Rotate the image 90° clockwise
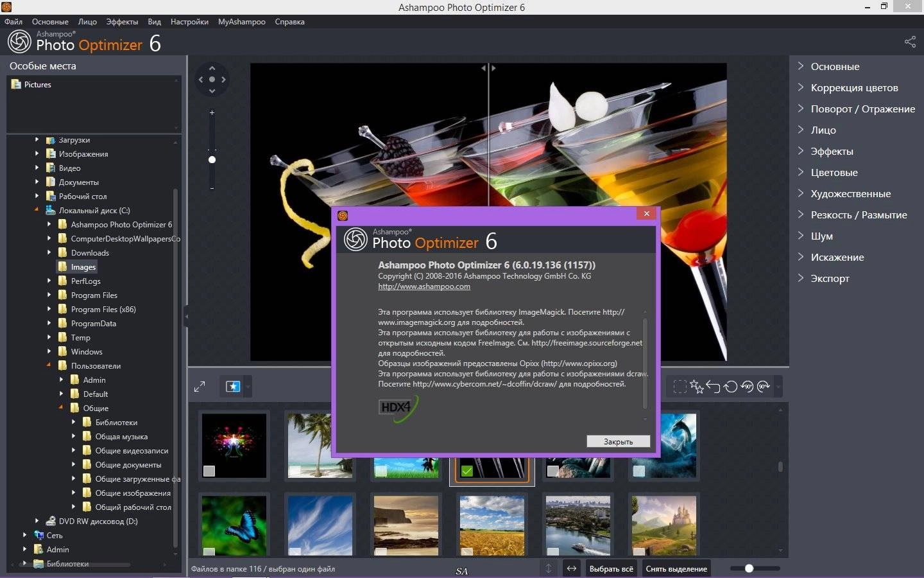This screenshot has width=924, height=578. [x=763, y=387]
